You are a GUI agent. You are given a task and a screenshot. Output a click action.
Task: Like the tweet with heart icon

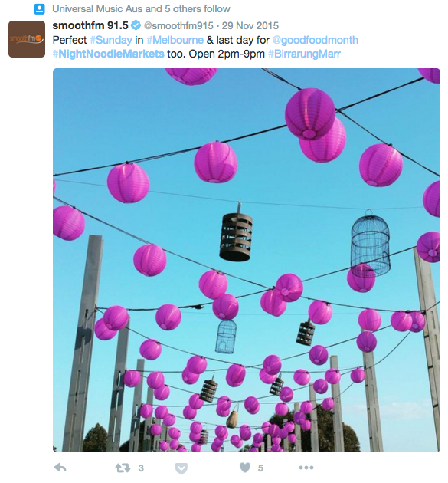[245, 468]
